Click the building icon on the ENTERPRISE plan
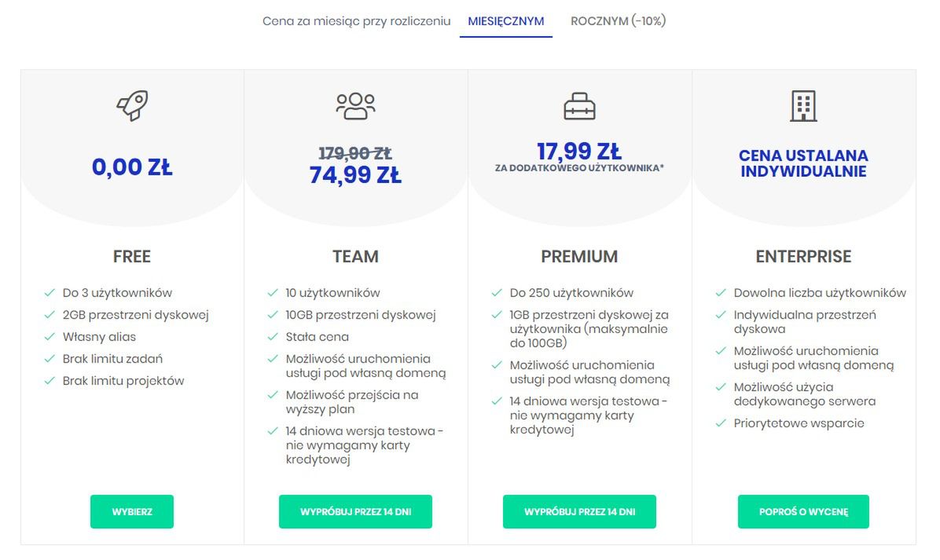Viewport: 940px width, 560px height. (803, 106)
